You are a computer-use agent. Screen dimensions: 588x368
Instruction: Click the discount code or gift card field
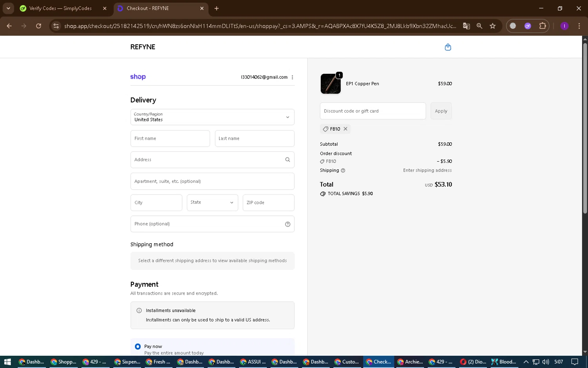pos(373,111)
